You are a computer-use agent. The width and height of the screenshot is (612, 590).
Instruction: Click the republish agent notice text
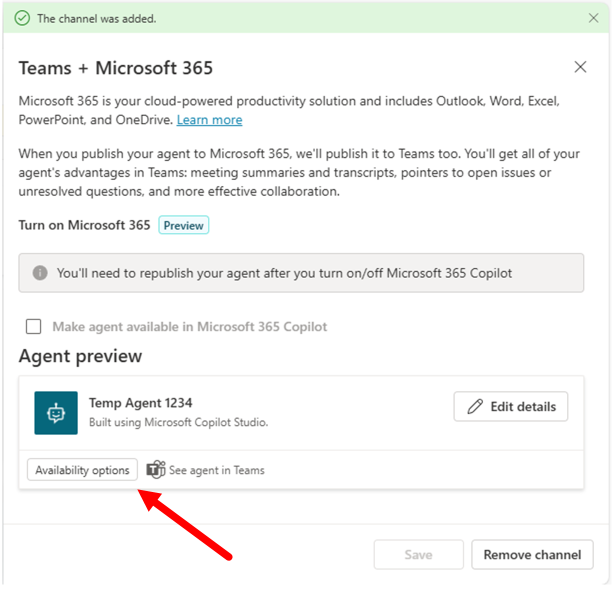[x=284, y=273]
